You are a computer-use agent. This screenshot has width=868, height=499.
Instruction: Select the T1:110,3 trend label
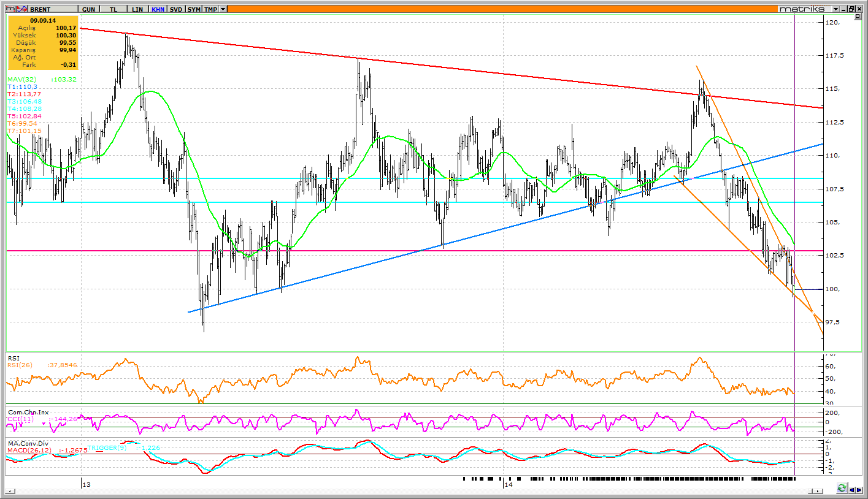click(x=22, y=87)
